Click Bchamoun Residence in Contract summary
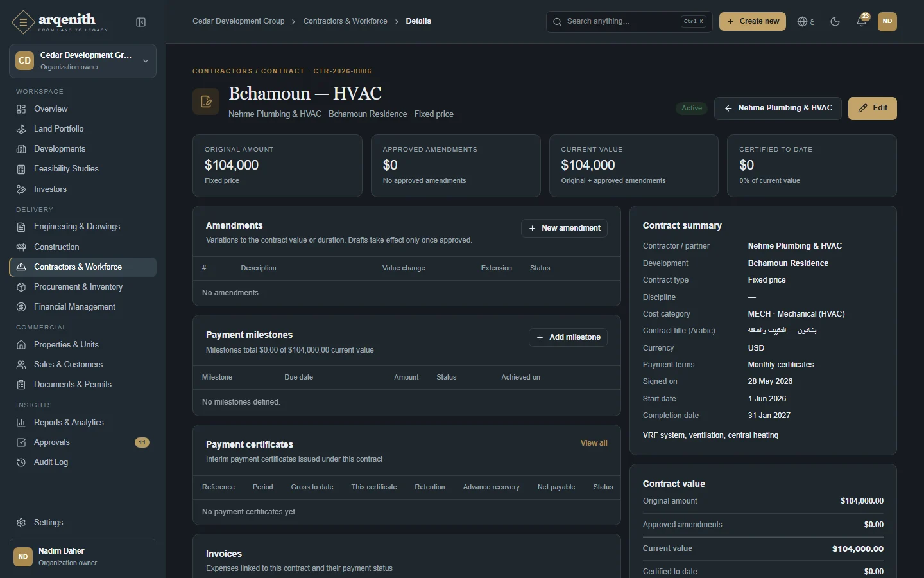Screen dimensions: 924x578 788,263
